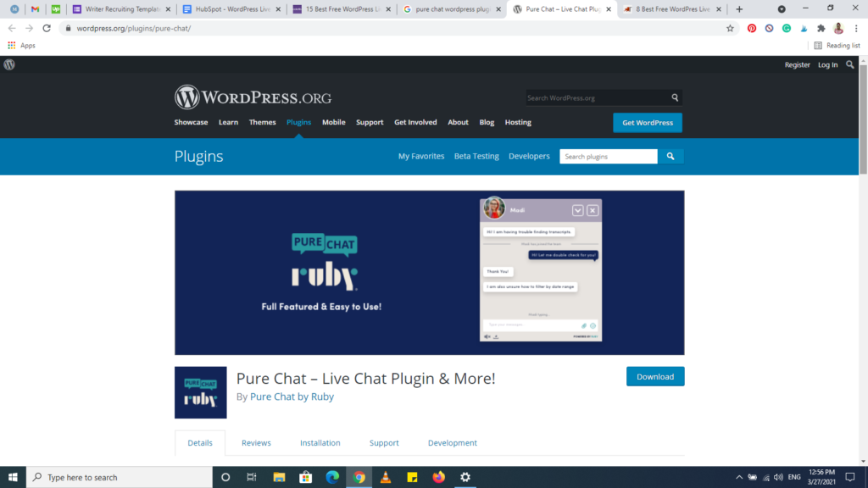This screenshot has height=488, width=868.
Task: Download the Pure Chat plugin
Action: click(655, 376)
